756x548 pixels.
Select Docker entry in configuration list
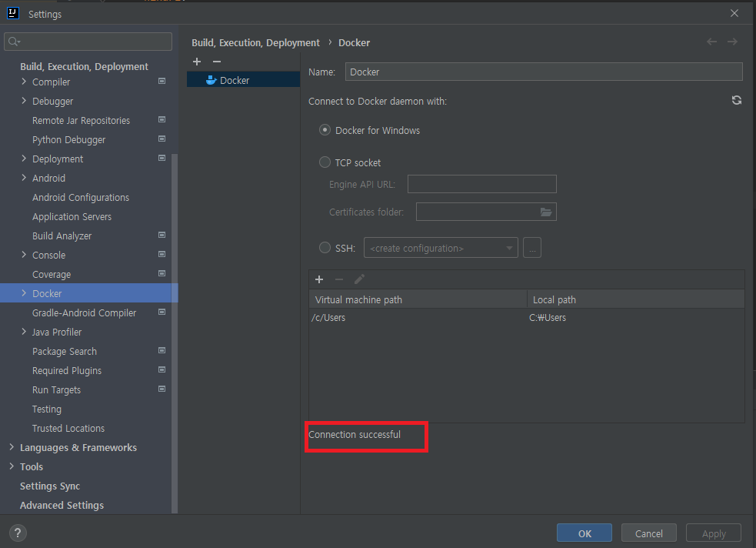tap(244, 80)
